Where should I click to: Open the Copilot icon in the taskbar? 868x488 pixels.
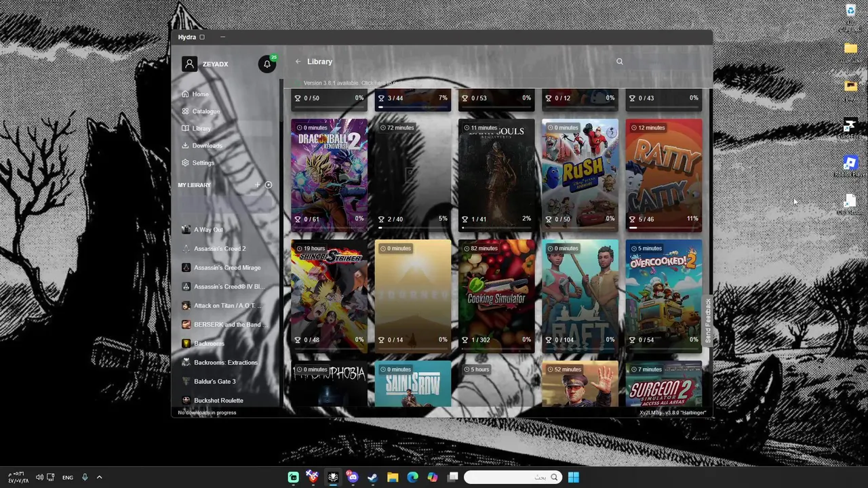click(432, 477)
